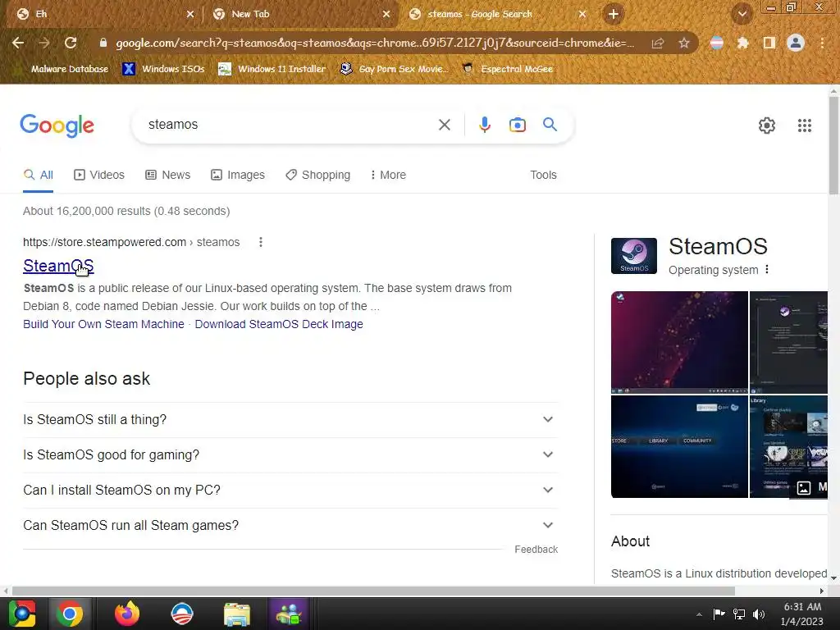Open the Windows ISOs bookmark
This screenshot has height=630, width=840.
coord(163,69)
